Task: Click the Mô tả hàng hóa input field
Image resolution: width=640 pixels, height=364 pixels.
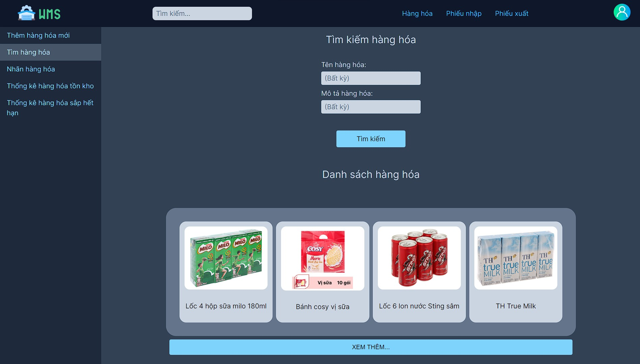Action: click(370, 107)
